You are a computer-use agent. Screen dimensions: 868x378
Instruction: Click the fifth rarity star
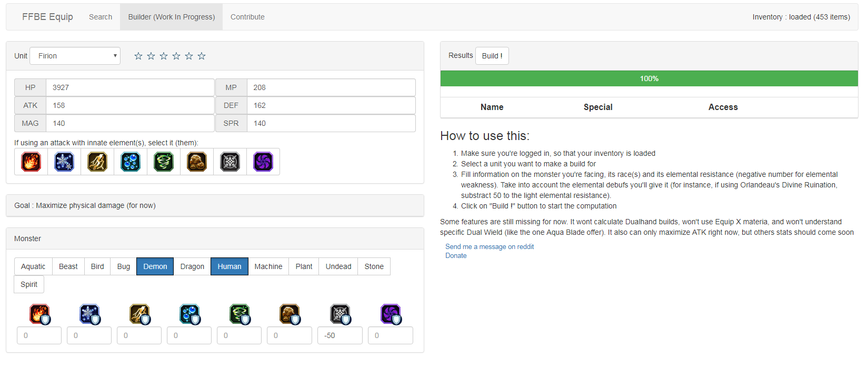point(189,56)
